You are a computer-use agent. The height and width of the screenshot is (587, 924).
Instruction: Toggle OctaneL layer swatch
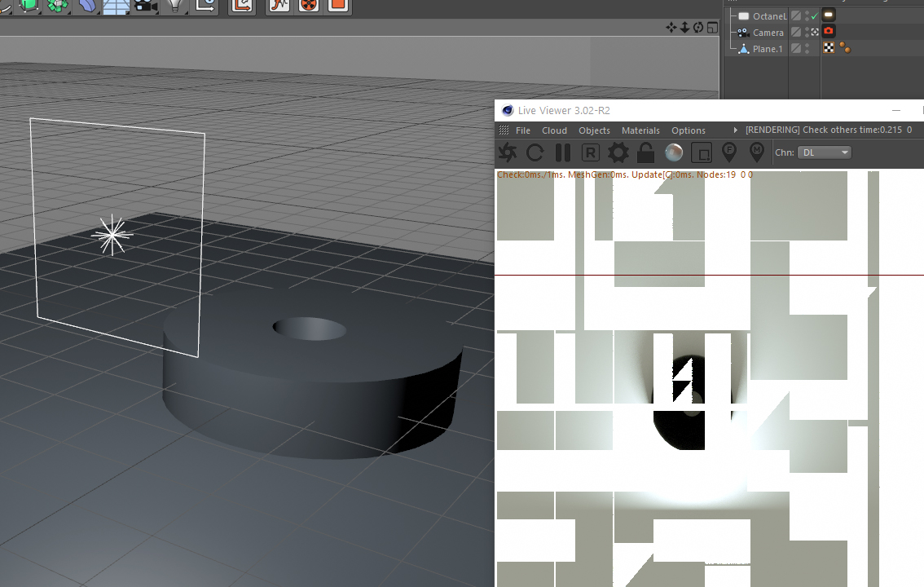796,16
